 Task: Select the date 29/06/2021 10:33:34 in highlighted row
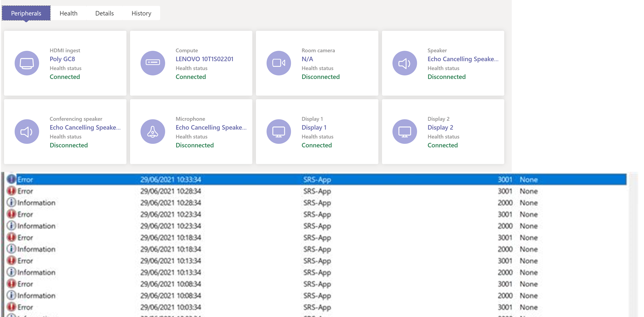[x=171, y=180]
